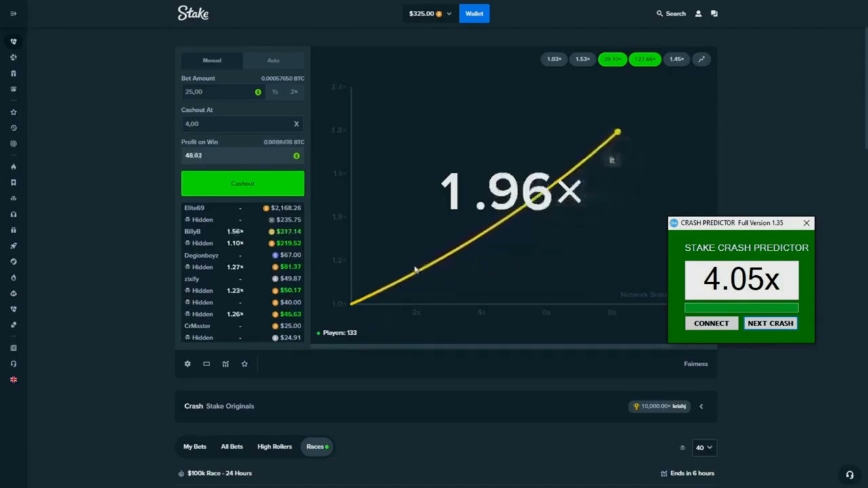Click the Stake Originals link
868x488 pixels.
[230, 406]
